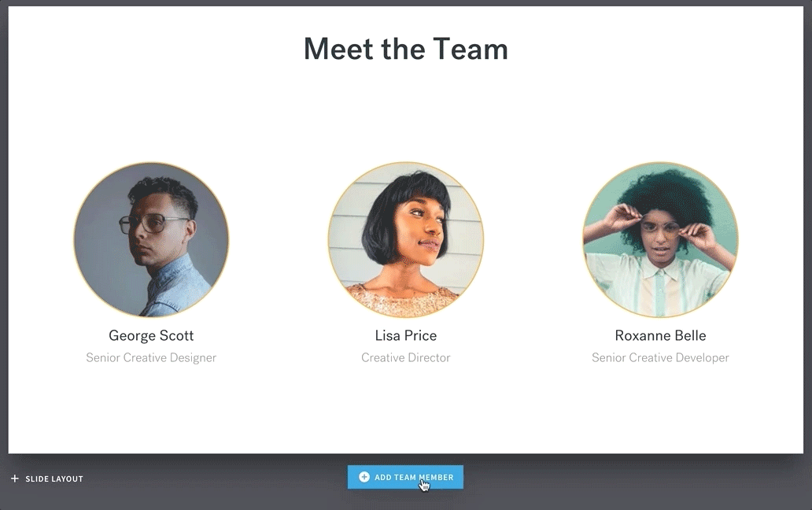Click blank white canvas below the job titles
The height and width of the screenshot is (510, 812).
[406, 409]
